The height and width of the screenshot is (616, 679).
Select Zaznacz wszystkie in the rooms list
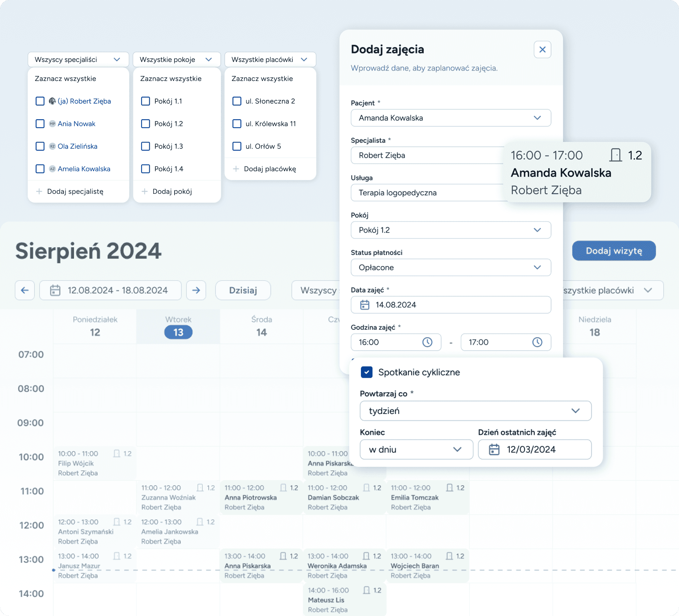point(171,79)
